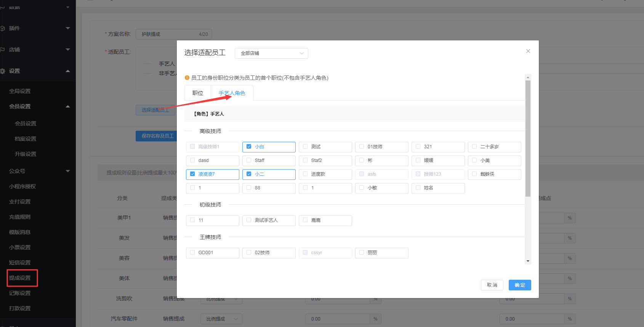Uncheck the 凌凌凌7 employee checkbox
The height and width of the screenshot is (327, 644).
192,174
